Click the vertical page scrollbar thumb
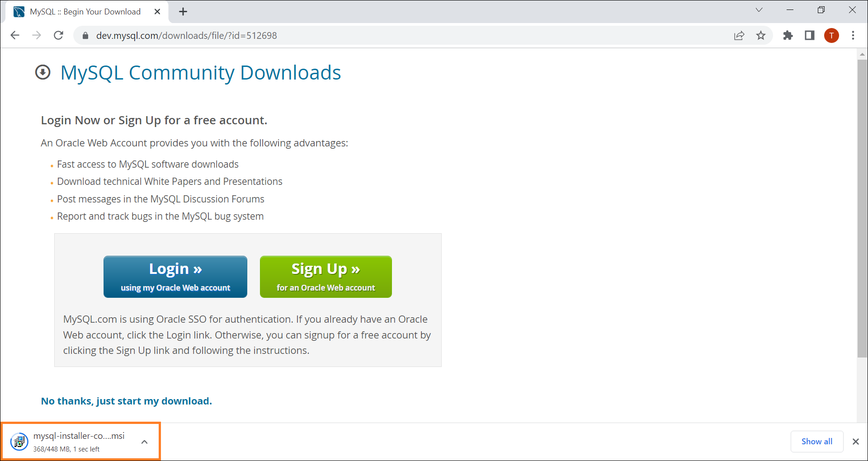868x461 pixels. click(x=862, y=208)
